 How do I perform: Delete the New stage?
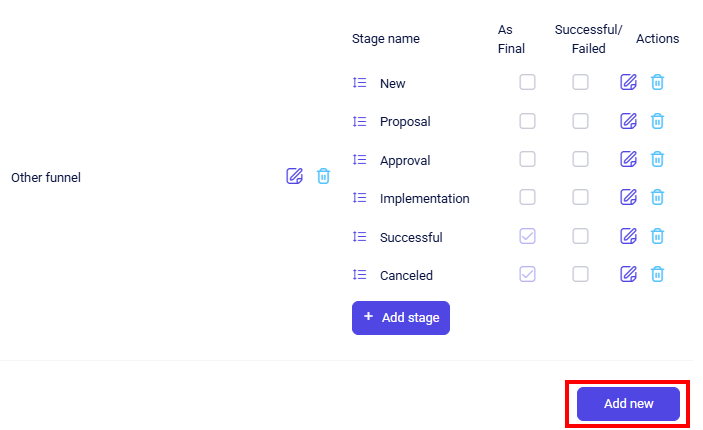tap(657, 83)
